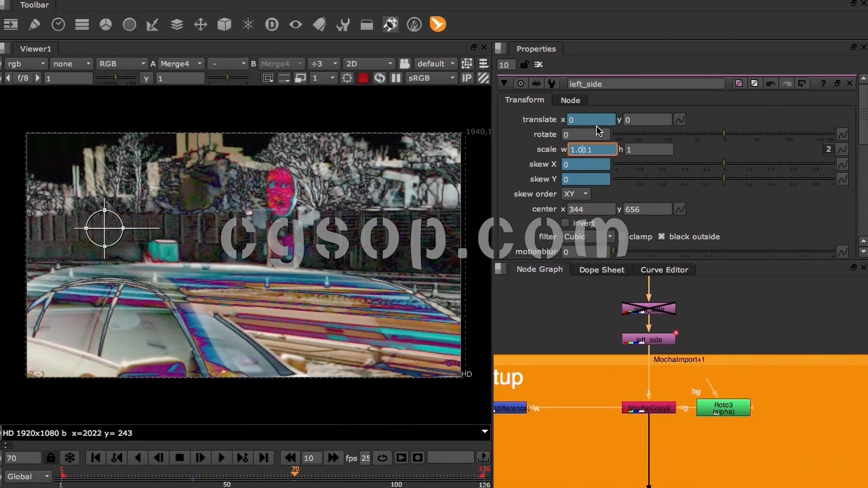Open the Channel nodes stacked-bars icon
The width and height of the screenshot is (868, 488).
pos(82,25)
